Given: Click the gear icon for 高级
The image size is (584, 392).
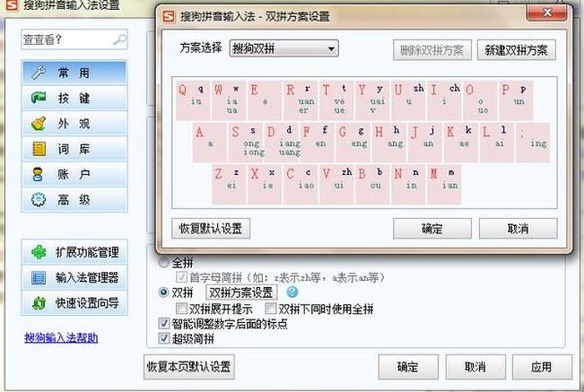Looking at the screenshot, I should coord(38,200).
